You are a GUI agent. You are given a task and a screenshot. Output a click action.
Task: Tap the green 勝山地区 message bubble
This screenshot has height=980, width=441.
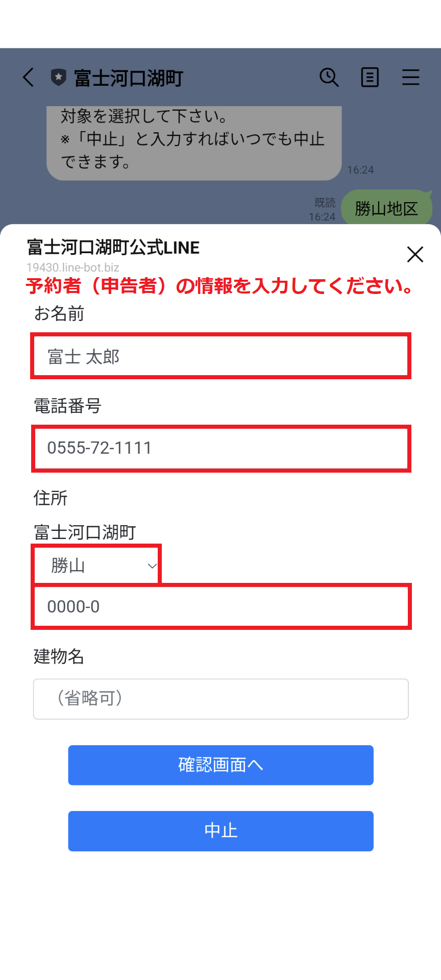pyautogui.click(x=386, y=208)
